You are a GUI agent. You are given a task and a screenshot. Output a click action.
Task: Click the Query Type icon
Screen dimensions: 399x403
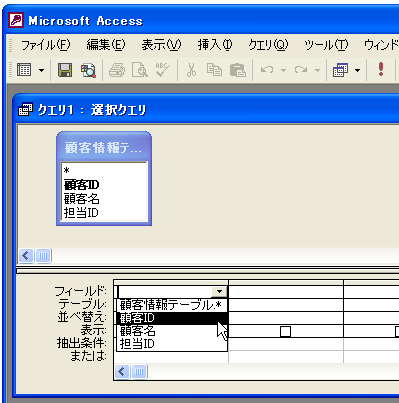pos(340,70)
